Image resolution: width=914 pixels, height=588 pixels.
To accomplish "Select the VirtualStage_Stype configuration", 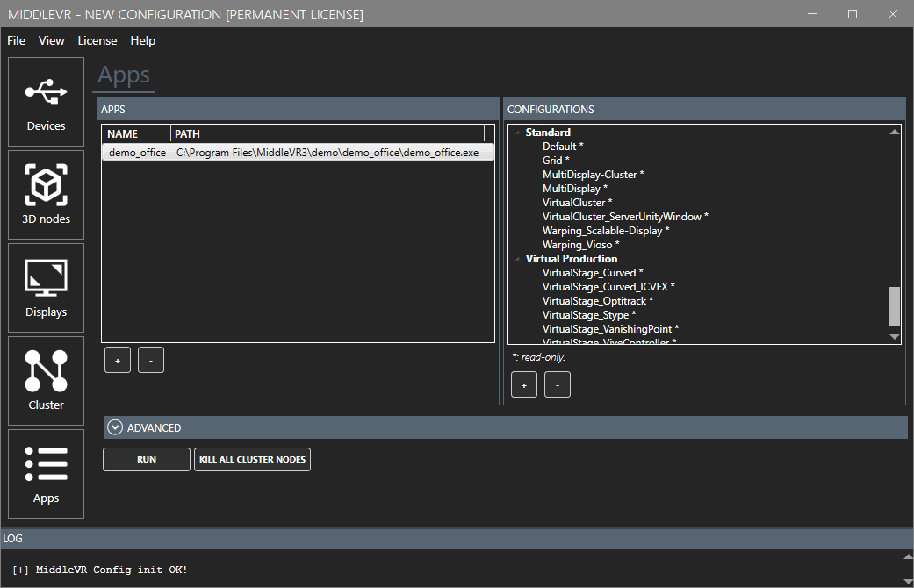I will tap(589, 315).
